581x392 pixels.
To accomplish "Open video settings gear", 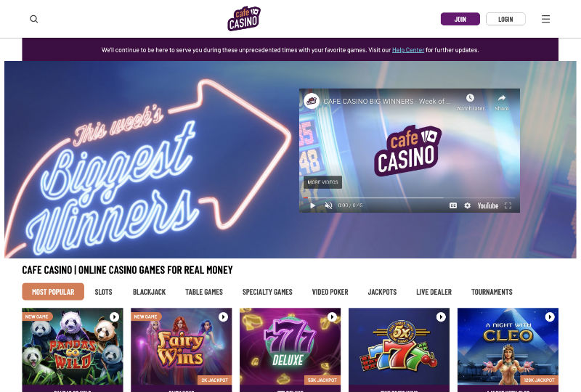I will pyautogui.click(x=467, y=205).
